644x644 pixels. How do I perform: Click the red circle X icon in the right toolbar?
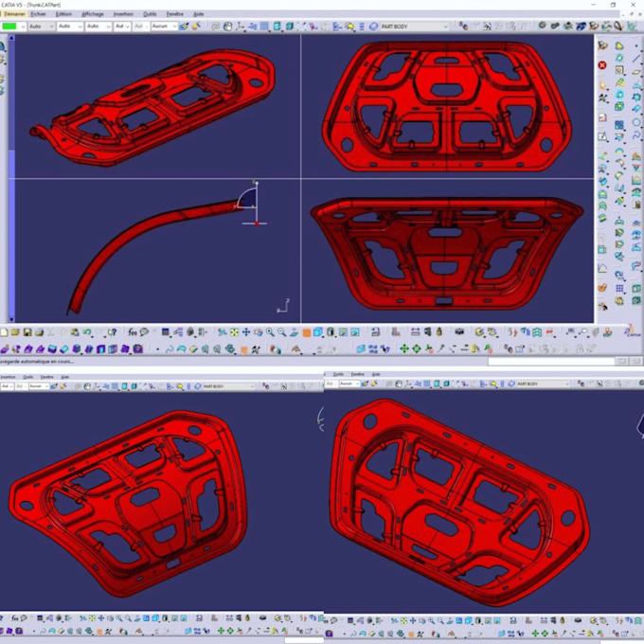tap(602, 65)
